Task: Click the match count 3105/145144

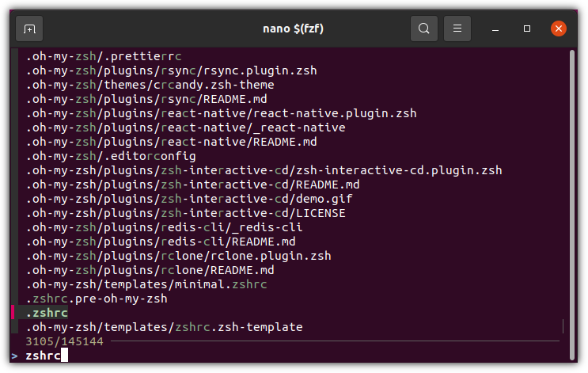Action: click(64, 341)
